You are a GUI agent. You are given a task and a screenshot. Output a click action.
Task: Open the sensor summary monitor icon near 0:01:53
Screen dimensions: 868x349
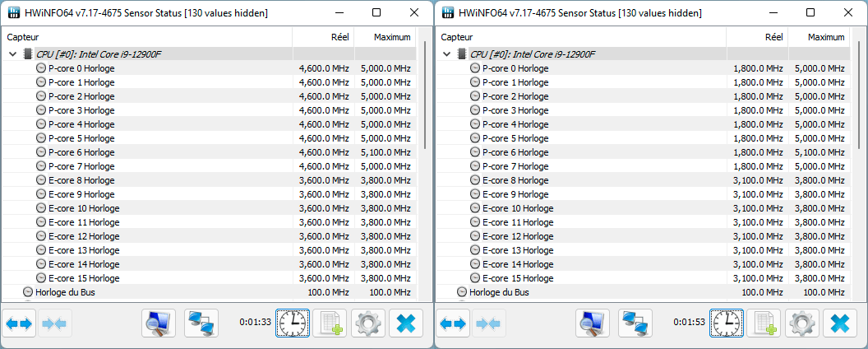point(592,324)
